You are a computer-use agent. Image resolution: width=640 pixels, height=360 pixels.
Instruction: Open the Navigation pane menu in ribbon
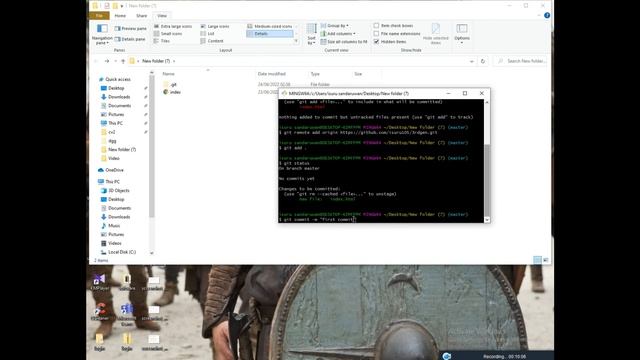click(x=102, y=34)
